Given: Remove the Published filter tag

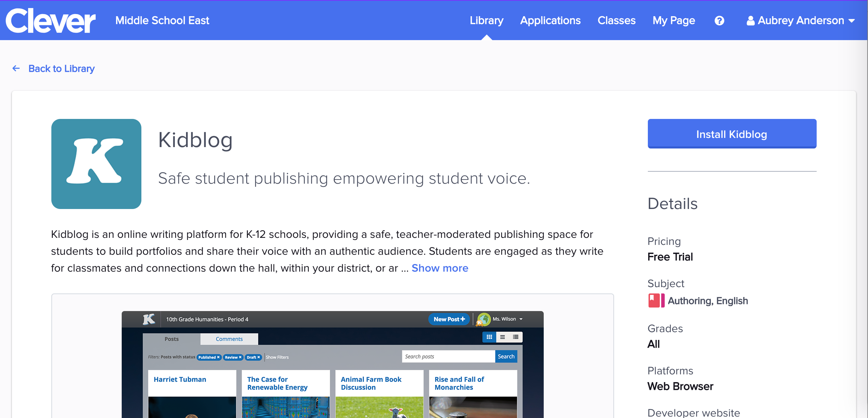Looking at the screenshot, I should pyautogui.click(x=218, y=357).
